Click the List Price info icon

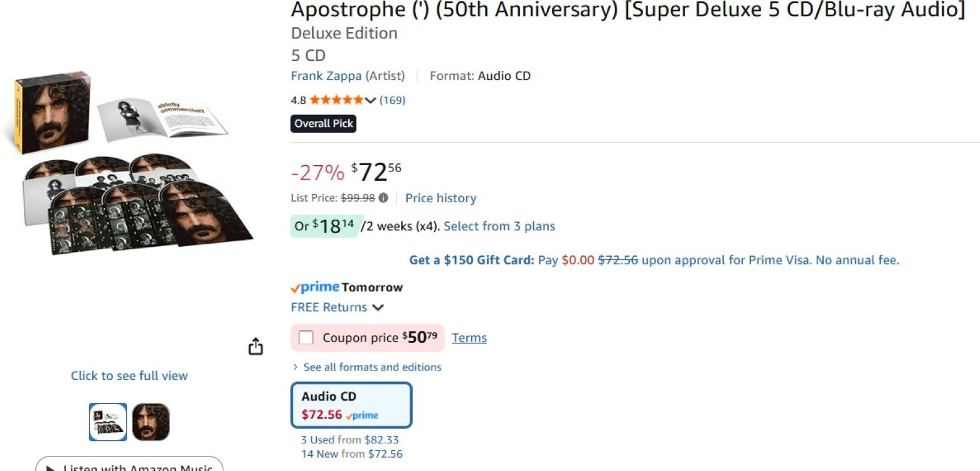pyautogui.click(x=383, y=198)
